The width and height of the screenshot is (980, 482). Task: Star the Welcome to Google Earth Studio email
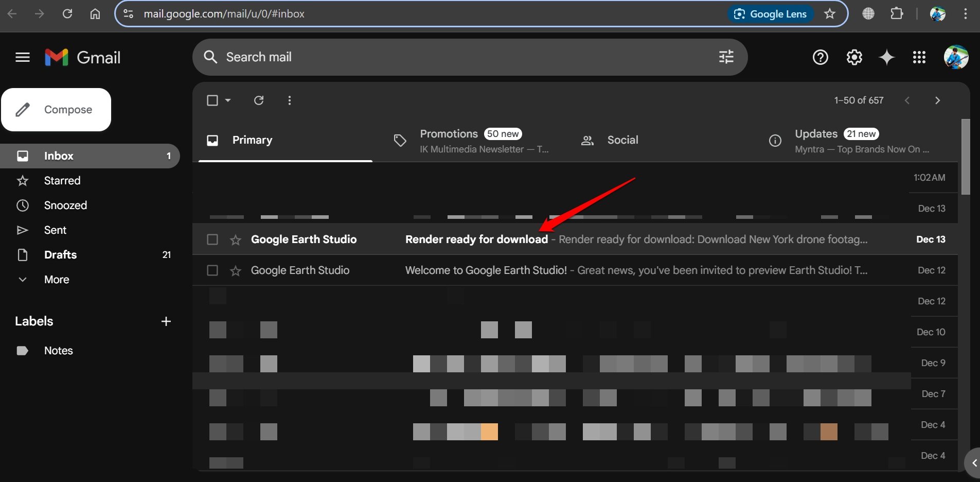(x=236, y=270)
